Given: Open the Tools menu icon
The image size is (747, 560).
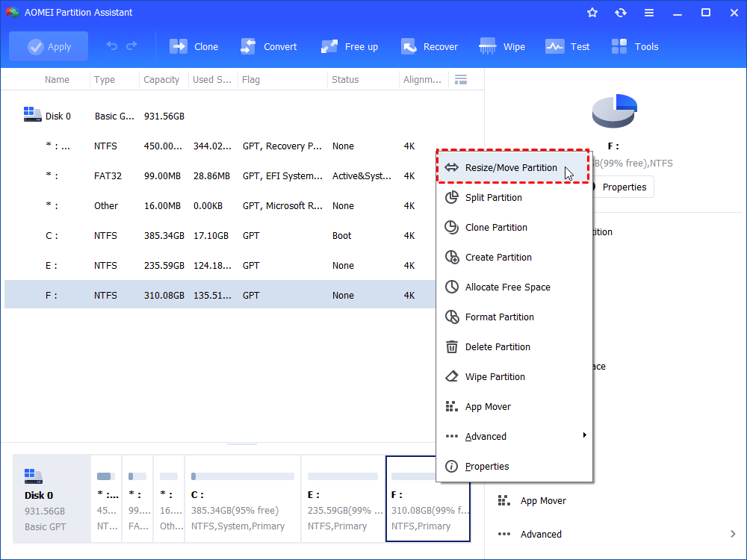Looking at the screenshot, I should 634,46.
